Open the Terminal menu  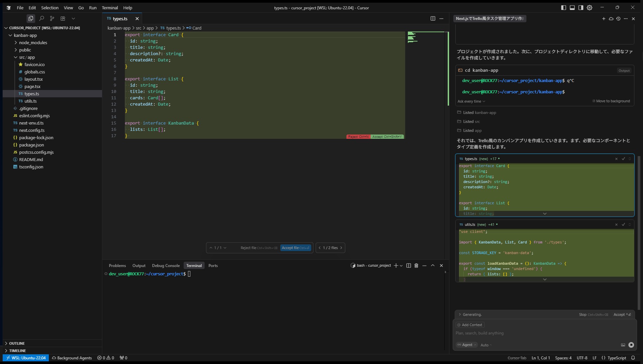coord(110,8)
